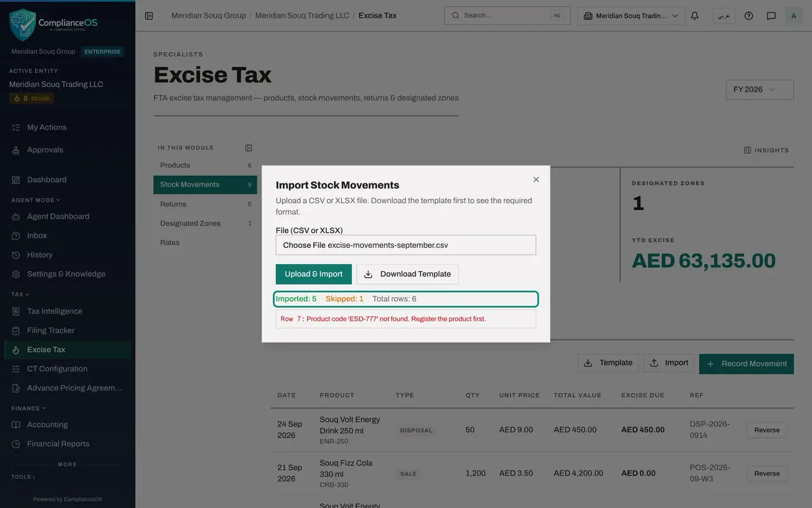This screenshot has height=508, width=812.
Task: Open My Actions in sidebar
Action: tap(67, 127)
